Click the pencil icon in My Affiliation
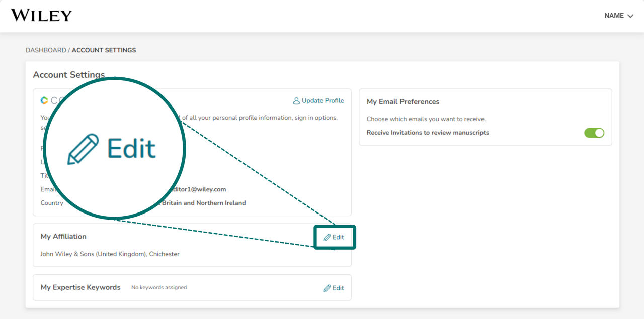The width and height of the screenshot is (644, 319). [327, 237]
